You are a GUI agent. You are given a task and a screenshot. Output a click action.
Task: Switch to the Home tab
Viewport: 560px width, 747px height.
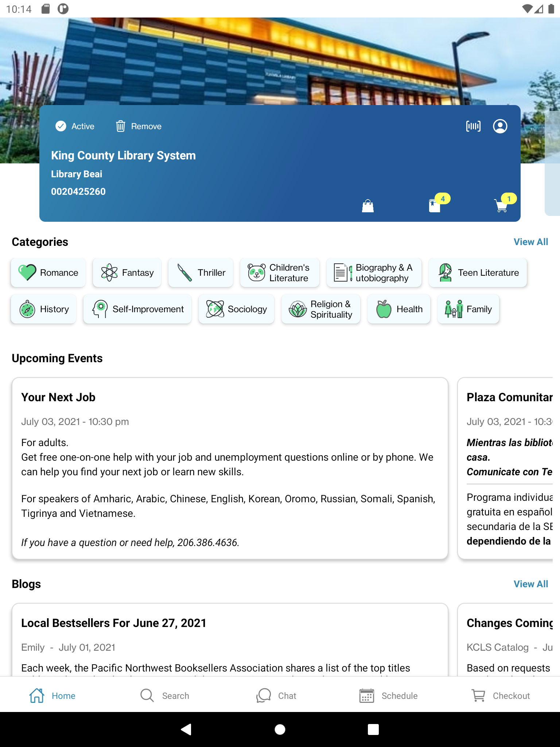click(52, 696)
